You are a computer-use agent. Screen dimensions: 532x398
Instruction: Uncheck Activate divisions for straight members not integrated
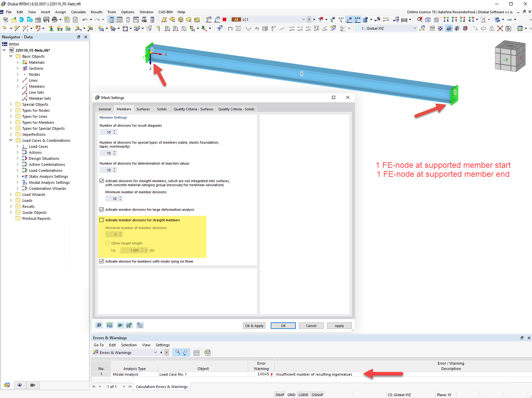(102, 181)
